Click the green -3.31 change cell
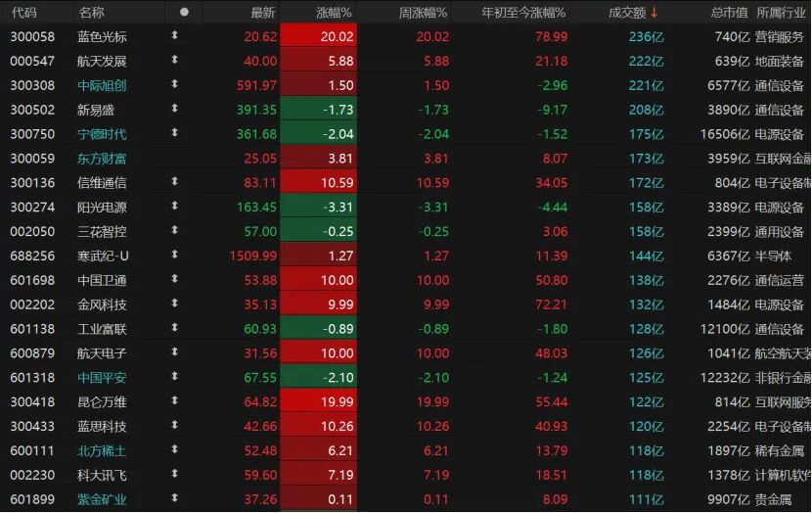Image resolution: width=812 pixels, height=513 pixels. (318, 207)
